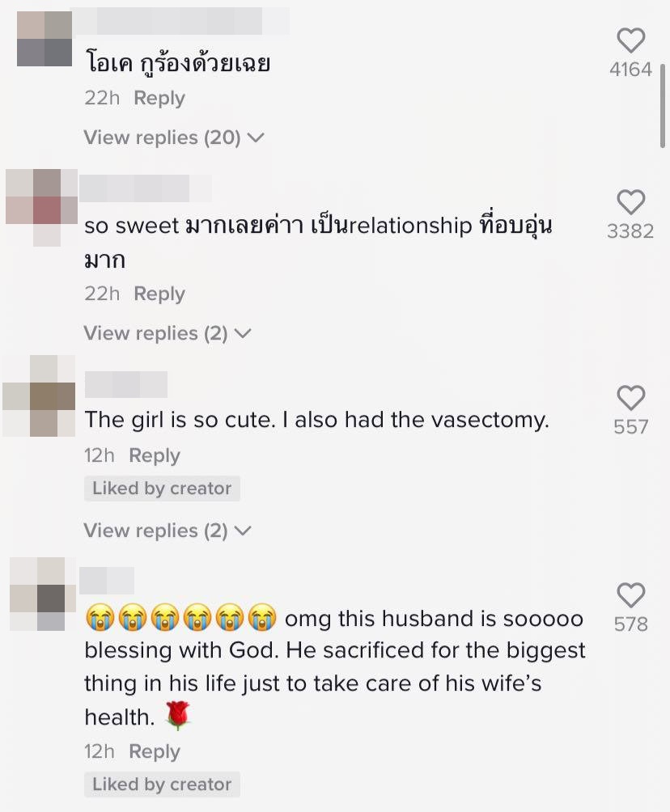Open username above 'so sweet' comment
Image resolution: width=670 pixels, height=812 pixels.
[x=145, y=188]
